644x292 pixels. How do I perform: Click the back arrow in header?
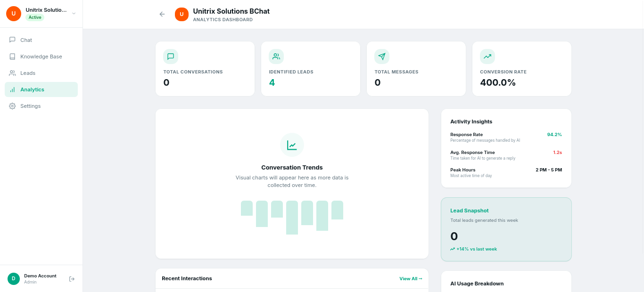(x=162, y=14)
